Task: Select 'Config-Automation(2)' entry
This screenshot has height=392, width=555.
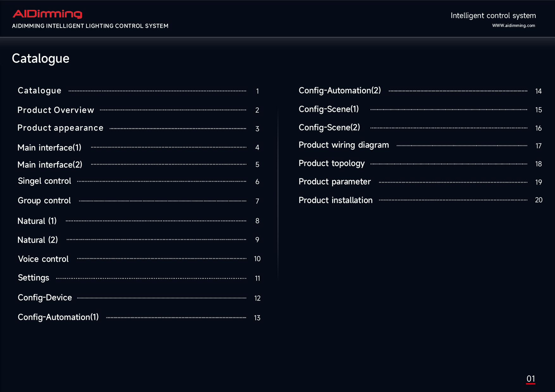Action: click(x=340, y=91)
